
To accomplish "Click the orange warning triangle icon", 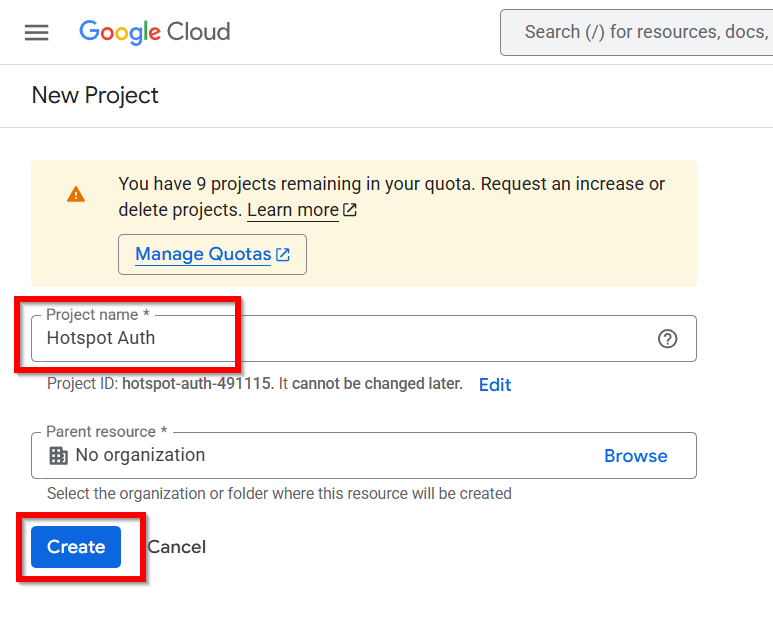I will (76, 194).
